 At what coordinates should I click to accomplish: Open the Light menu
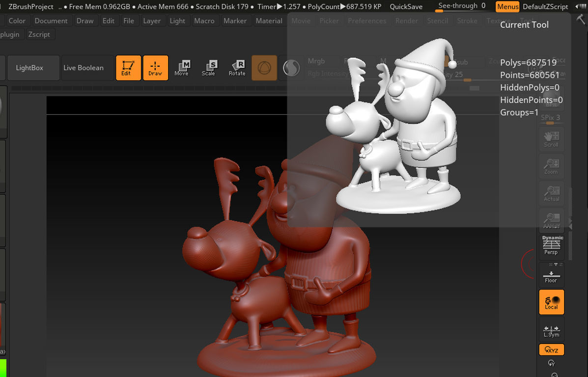177,21
